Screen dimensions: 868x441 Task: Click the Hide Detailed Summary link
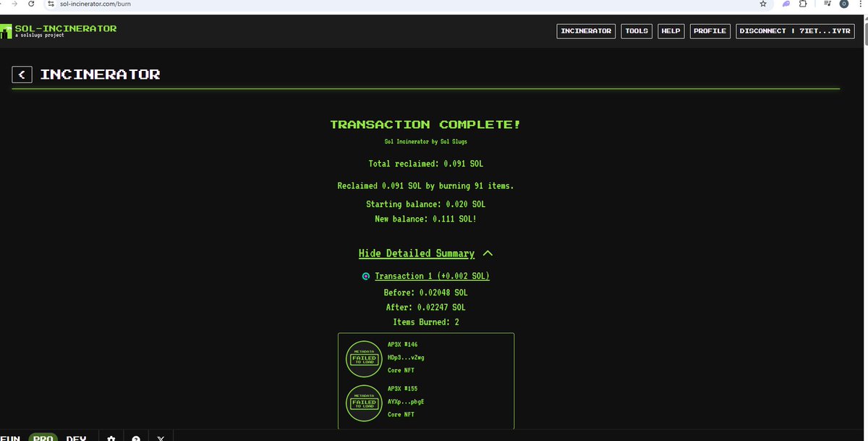(417, 253)
